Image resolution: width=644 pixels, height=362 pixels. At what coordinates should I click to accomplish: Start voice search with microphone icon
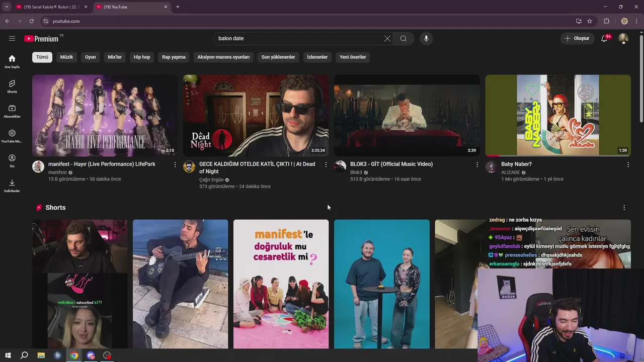(426, 38)
